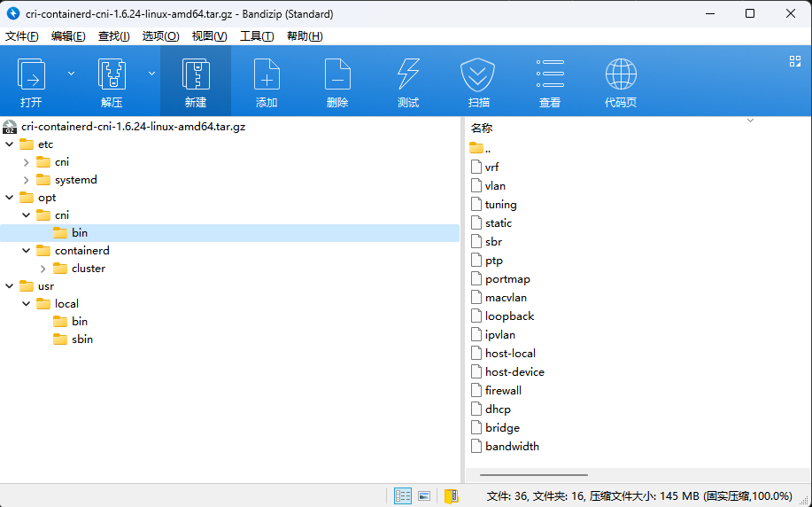The height and width of the screenshot is (507, 812).
Task: Click the yellow archive folder icon in status bar
Action: [x=452, y=496]
